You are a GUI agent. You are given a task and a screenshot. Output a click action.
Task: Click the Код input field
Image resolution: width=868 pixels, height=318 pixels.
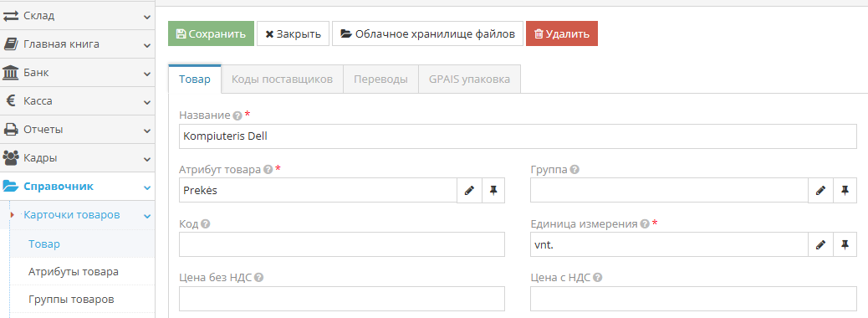[x=342, y=245]
